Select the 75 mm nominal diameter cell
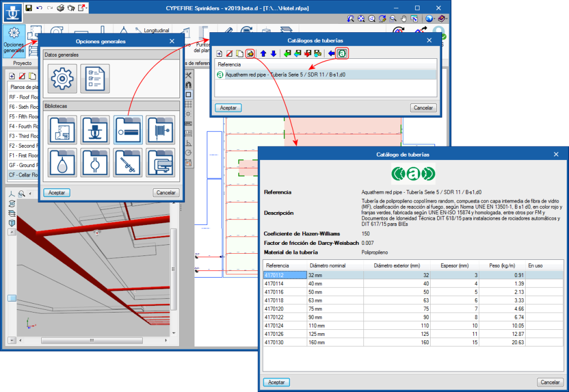 coord(335,309)
